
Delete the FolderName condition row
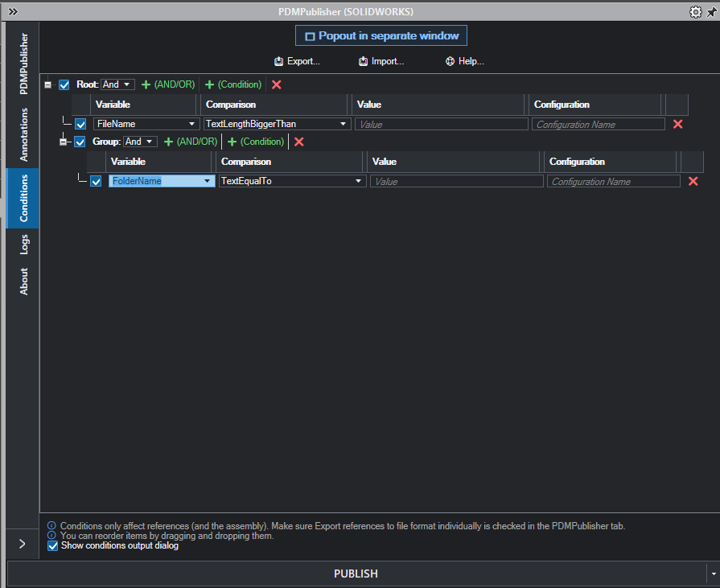coord(693,181)
